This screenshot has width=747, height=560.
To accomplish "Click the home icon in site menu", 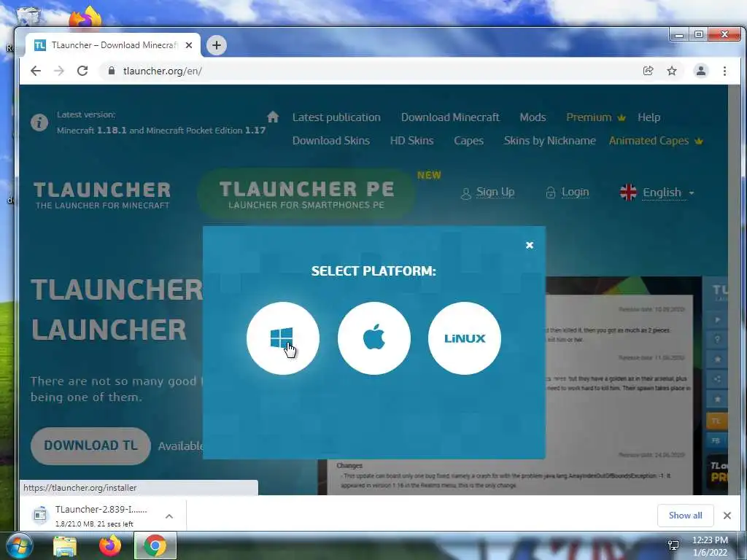I will (273, 117).
